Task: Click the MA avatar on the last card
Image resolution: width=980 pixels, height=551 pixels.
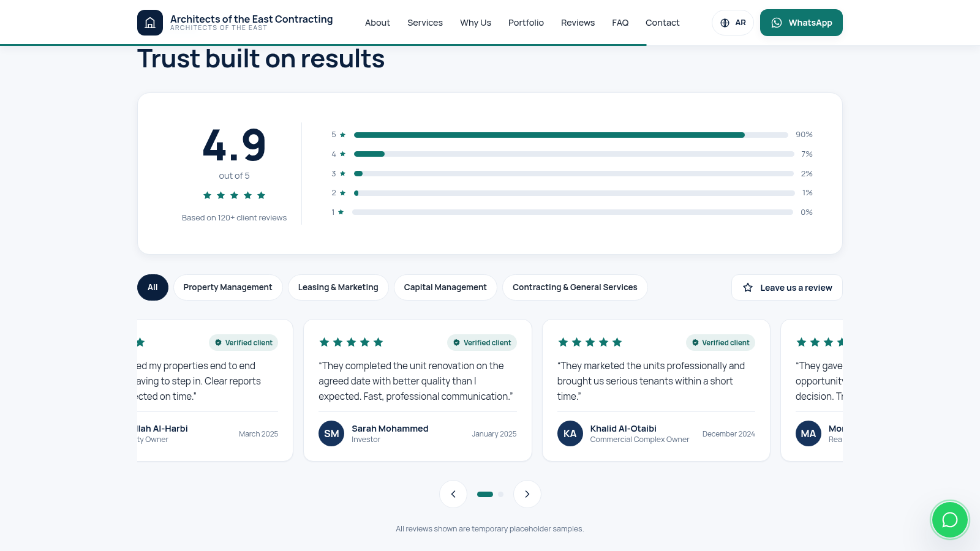Action: [809, 433]
